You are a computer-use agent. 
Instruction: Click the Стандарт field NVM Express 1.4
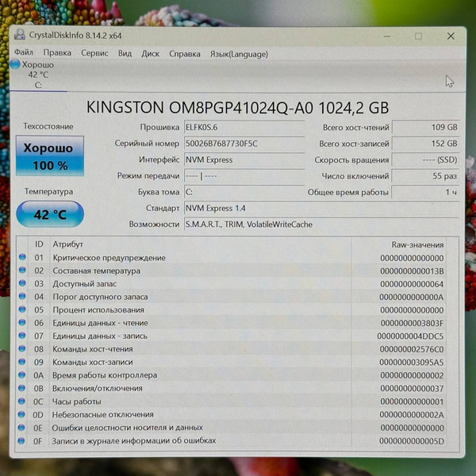click(x=321, y=208)
